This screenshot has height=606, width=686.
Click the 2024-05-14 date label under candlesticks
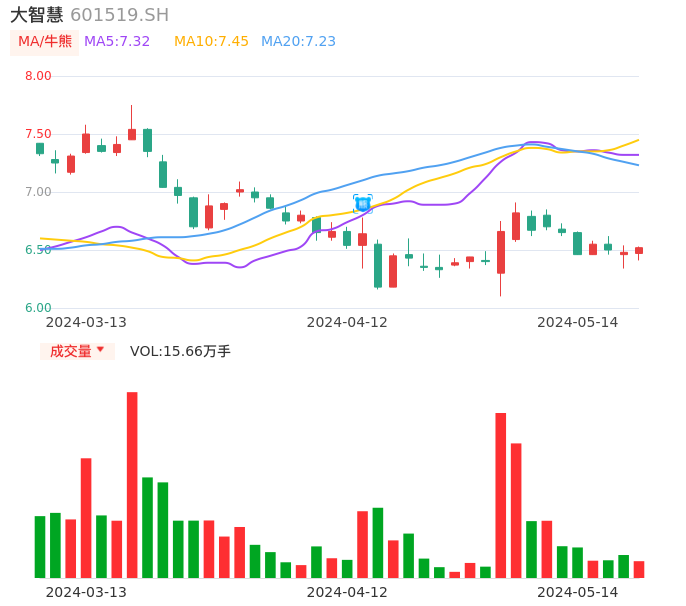tap(578, 322)
